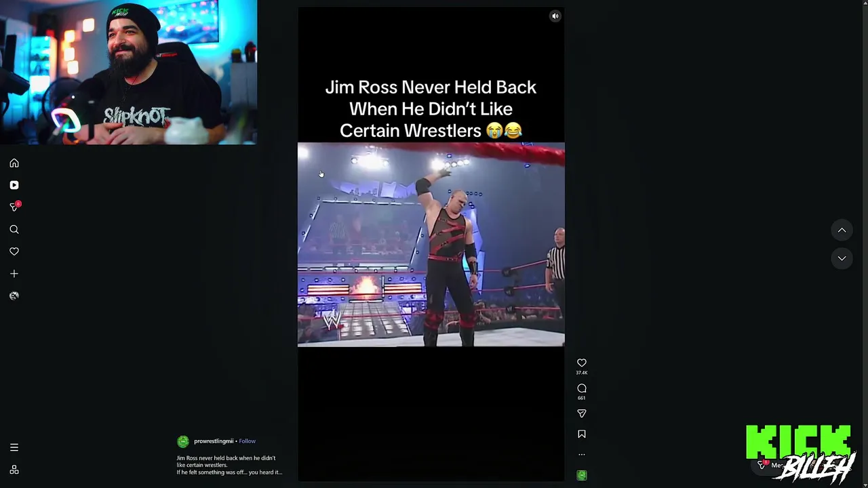Open more options three-dot menu

(x=582, y=455)
